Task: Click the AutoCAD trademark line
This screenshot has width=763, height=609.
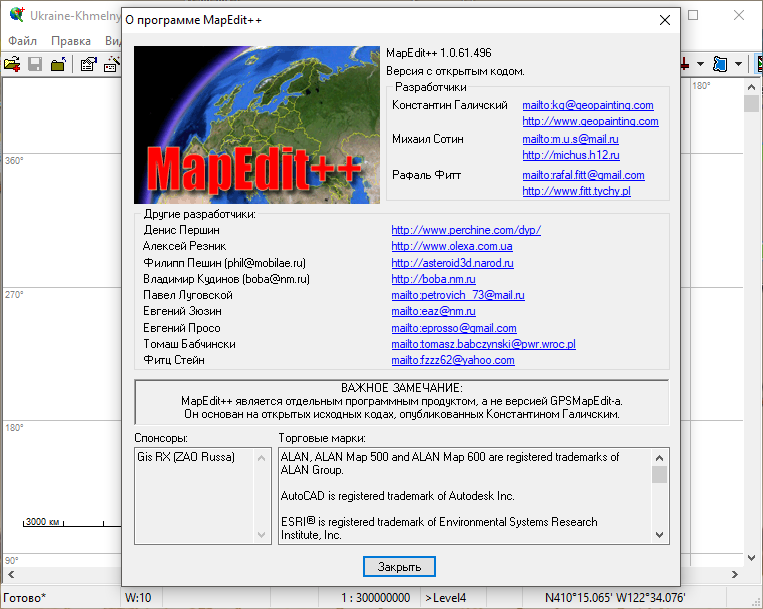Action: (398, 496)
